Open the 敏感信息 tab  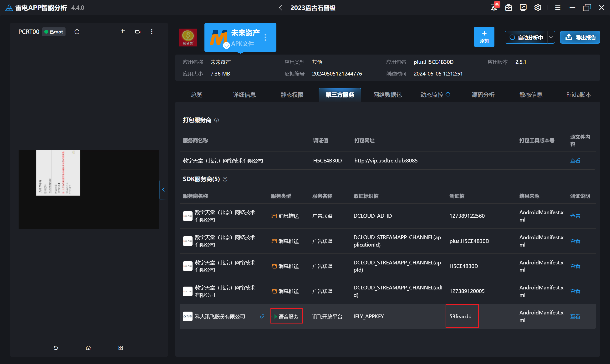point(531,95)
